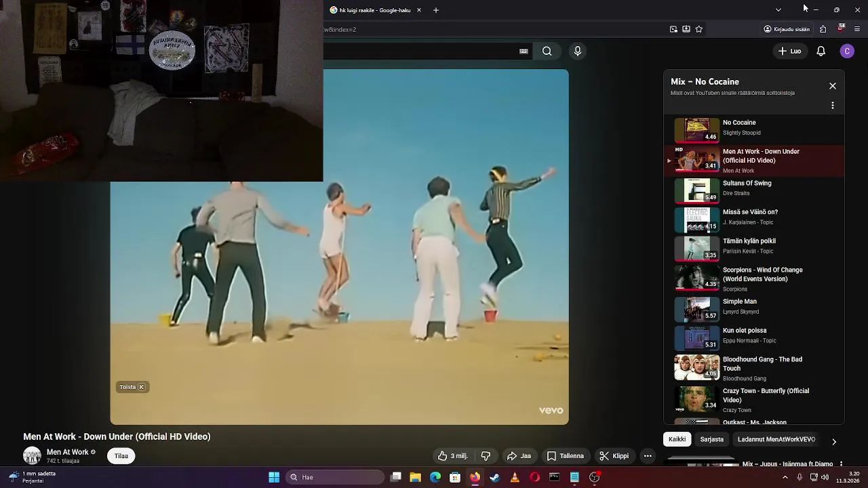Play No Cocaine by Slightly Stoopid
The height and width of the screenshot is (488, 868).
(x=754, y=129)
